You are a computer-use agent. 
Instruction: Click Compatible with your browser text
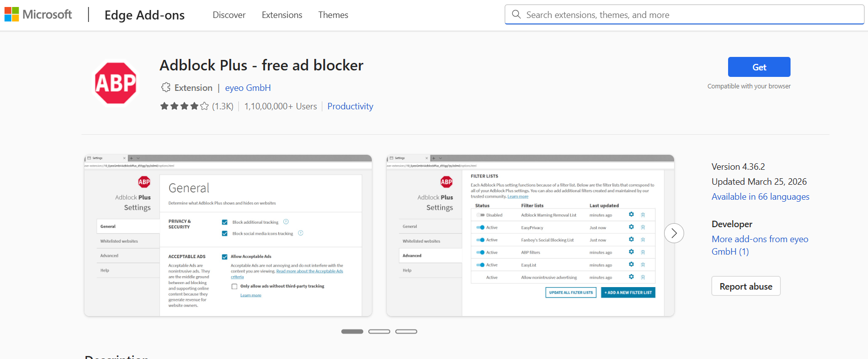click(749, 86)
